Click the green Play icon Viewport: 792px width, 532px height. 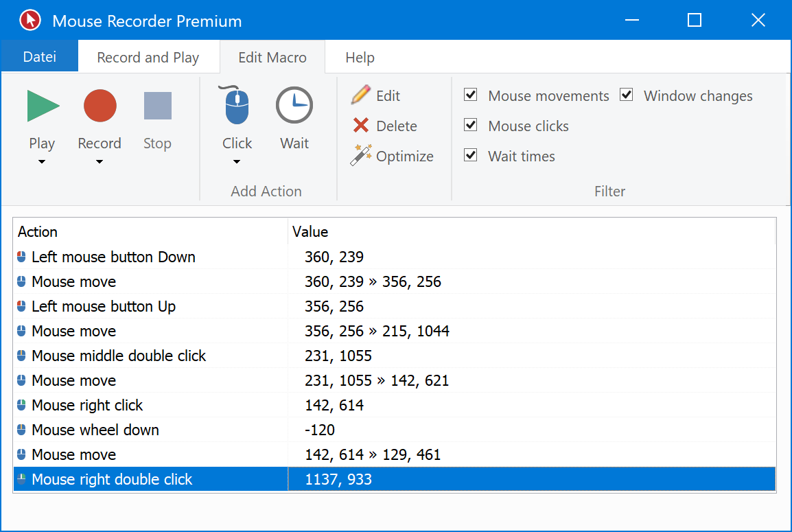pyautogui.click(x=43, y=106)
